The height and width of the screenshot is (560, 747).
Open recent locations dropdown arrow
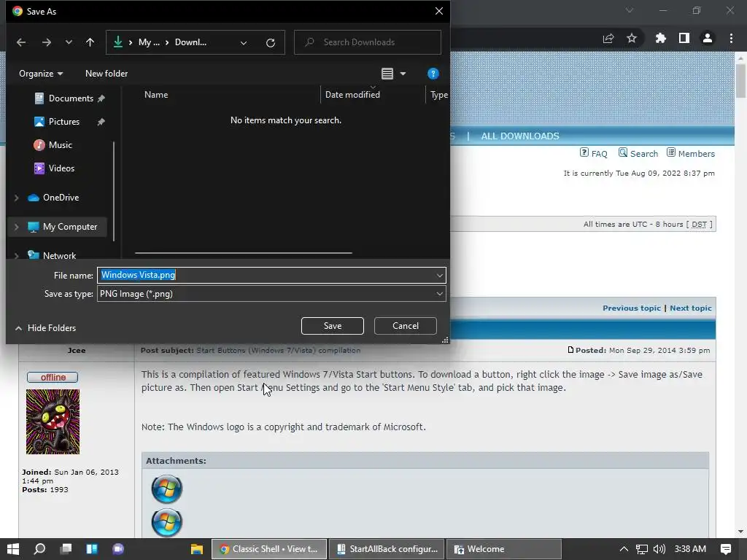69,42
